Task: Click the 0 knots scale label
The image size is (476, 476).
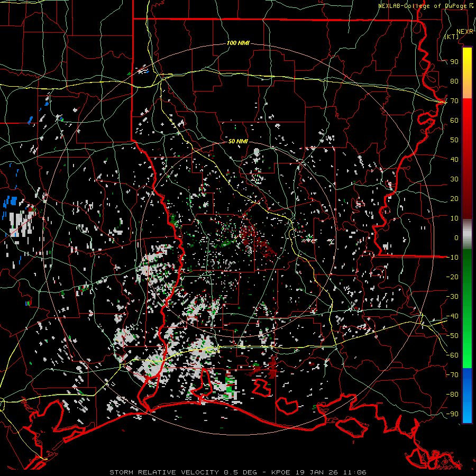Action: pyautogui.click(x=456, y=237)
